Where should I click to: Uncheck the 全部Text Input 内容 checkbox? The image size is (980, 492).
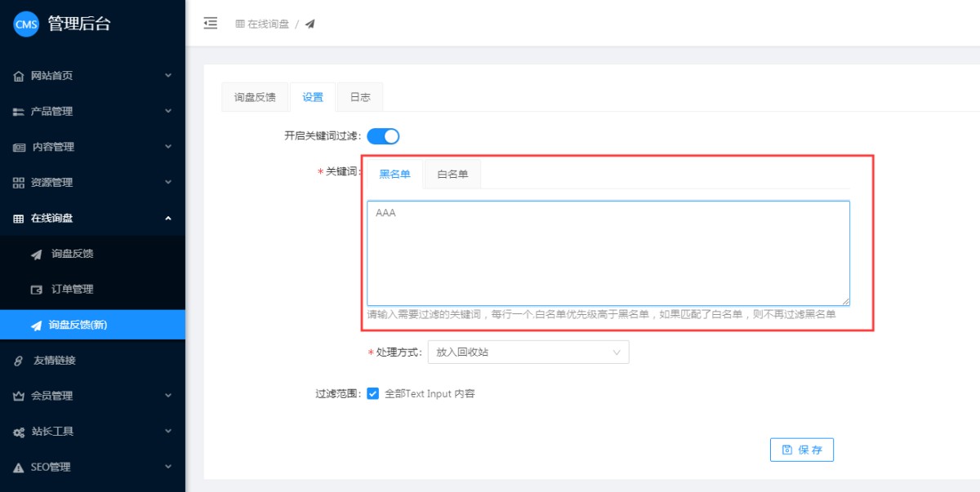tap(373, 393)
